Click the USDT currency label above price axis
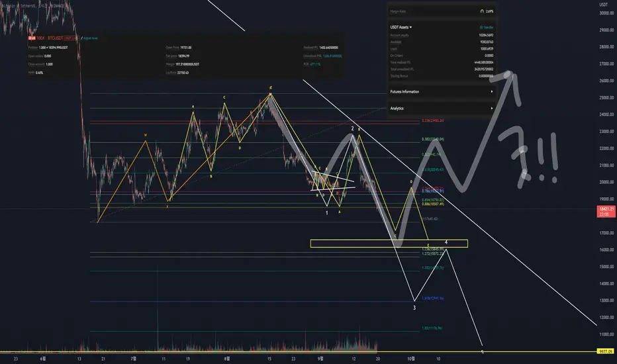Viewport: 617px width, 364px height. point(603,5)
